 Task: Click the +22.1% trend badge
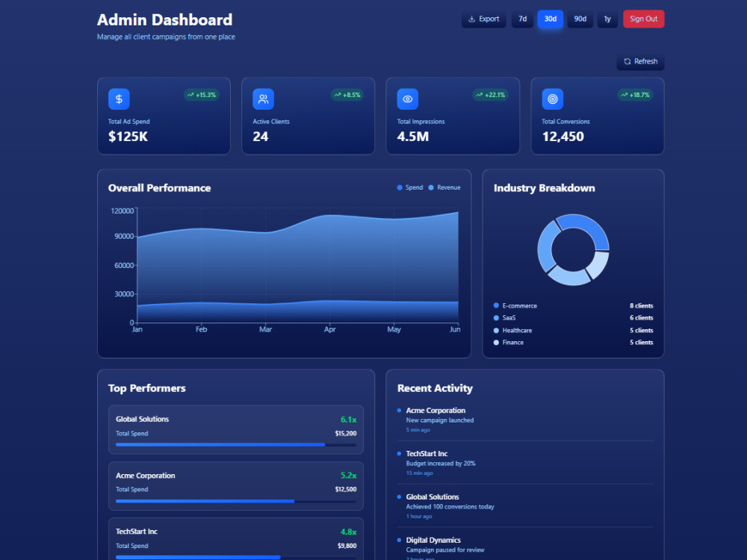(x=490, y=95)
